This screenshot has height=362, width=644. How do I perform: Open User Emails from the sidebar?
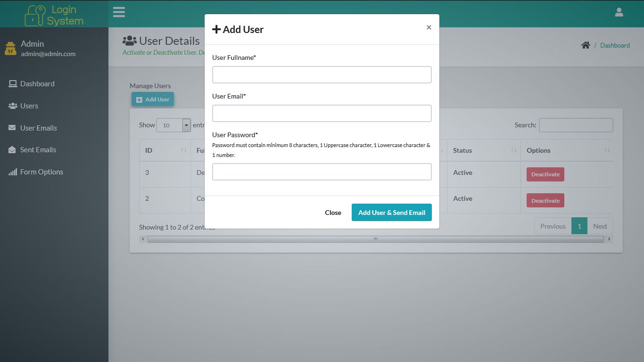coord(12,128)
